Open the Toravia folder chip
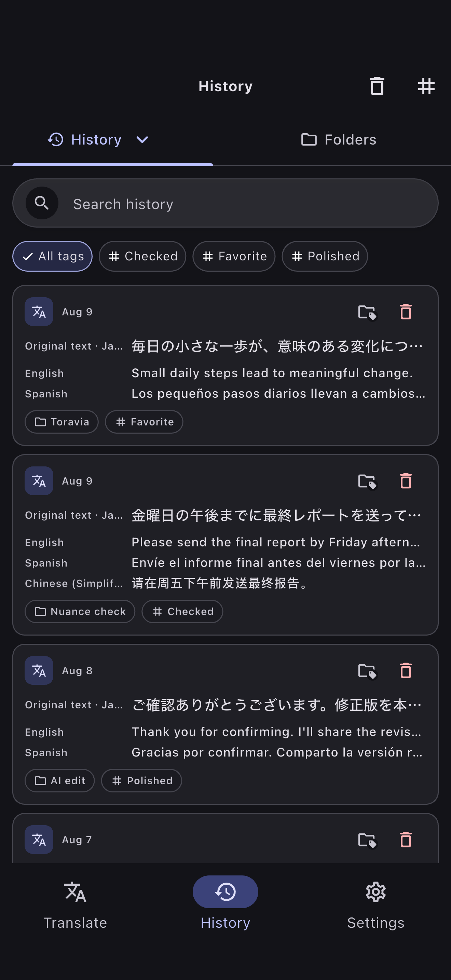 coord(61,422)
